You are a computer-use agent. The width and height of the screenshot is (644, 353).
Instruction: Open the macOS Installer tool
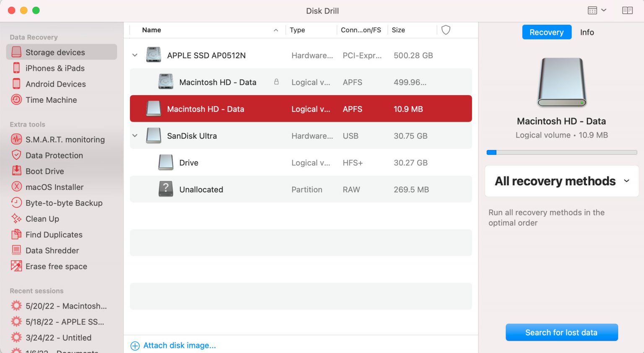click(x=55, y=187)
